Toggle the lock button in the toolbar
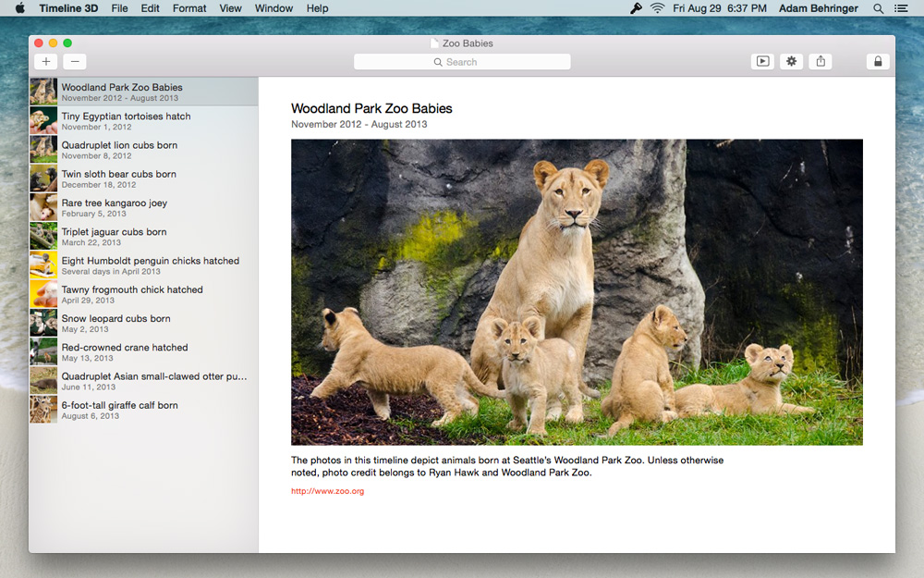924x578 pixels. point(878,61)
